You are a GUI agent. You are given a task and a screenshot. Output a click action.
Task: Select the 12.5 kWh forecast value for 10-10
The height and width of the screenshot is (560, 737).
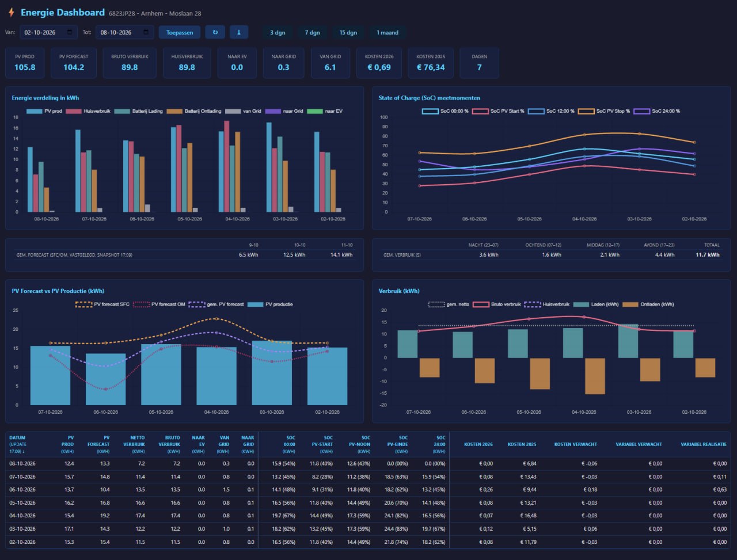point(294,254)
